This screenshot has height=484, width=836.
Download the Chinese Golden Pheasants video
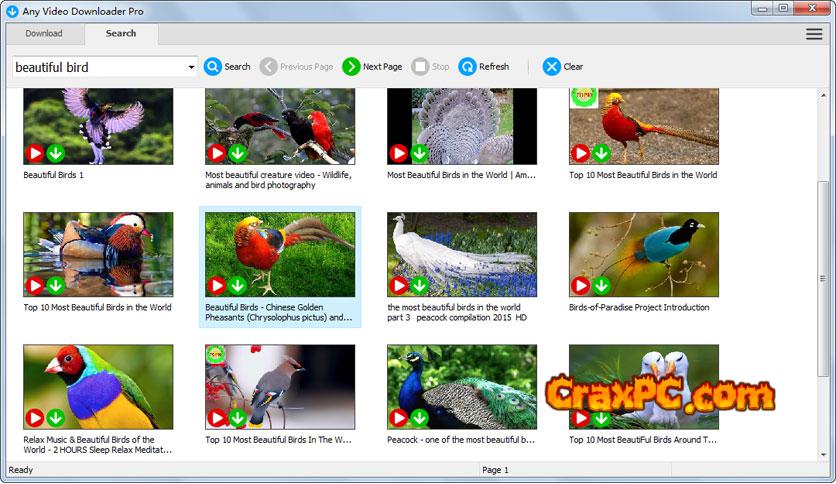click(237, 286)
